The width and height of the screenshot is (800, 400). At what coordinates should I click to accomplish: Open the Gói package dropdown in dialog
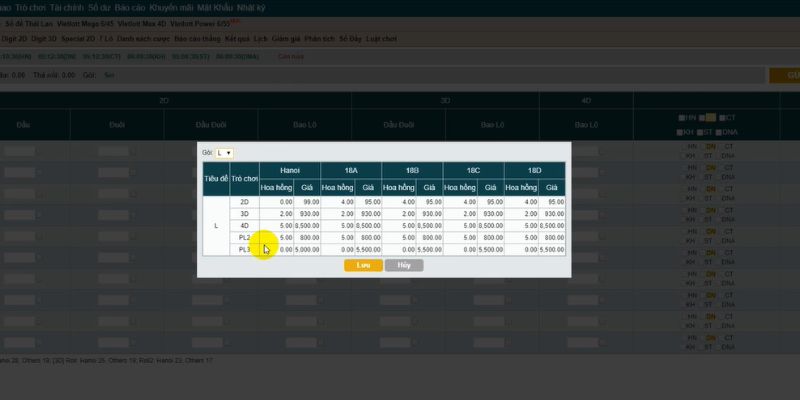[x=224, y=153]
